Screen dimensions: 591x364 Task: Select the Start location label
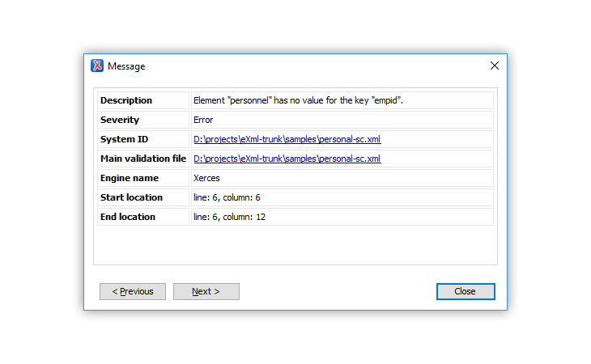click(x=131, y=197)
